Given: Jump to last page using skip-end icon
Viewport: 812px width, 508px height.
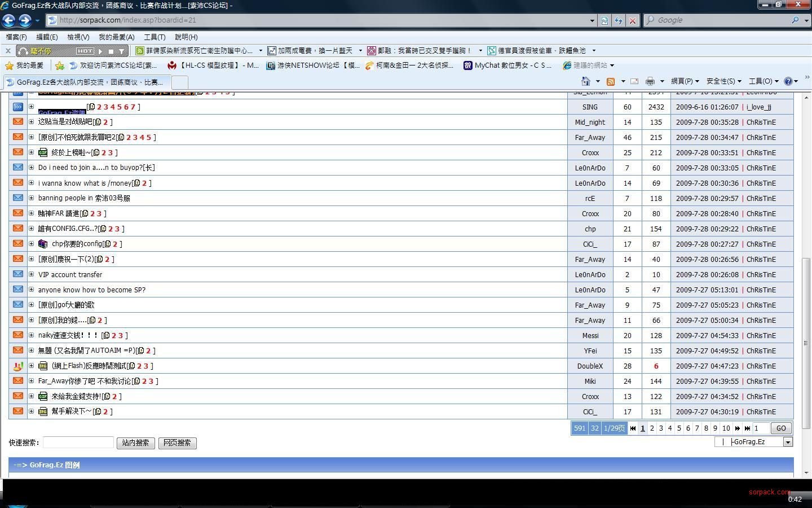Looking at the screenshot, I should point(747,428).
